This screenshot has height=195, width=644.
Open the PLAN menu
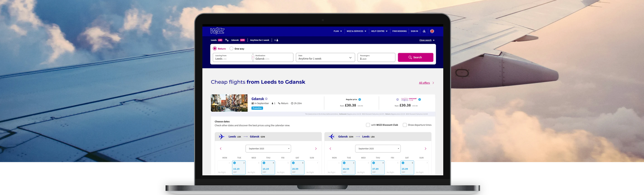point(337,31)
